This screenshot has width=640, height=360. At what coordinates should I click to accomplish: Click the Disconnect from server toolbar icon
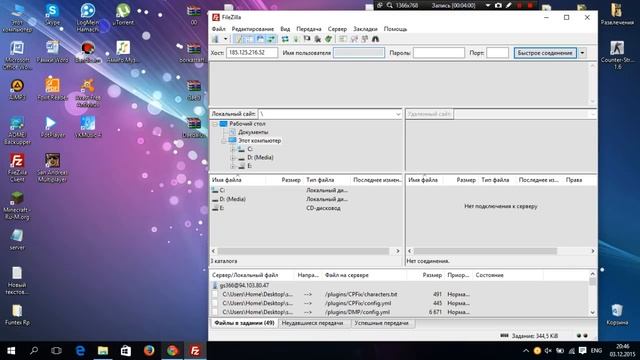point(318,39)
